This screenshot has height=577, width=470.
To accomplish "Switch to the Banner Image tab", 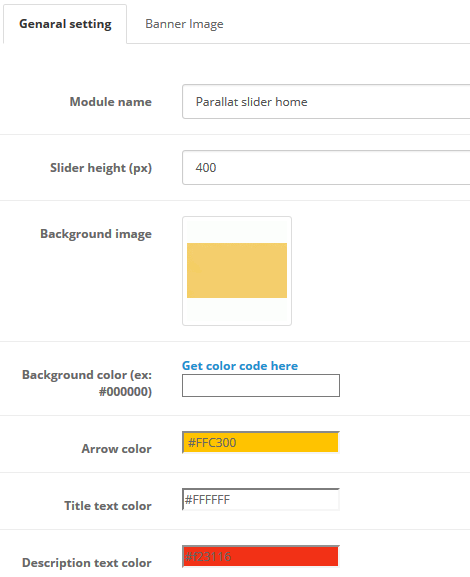I will [184, 24].
